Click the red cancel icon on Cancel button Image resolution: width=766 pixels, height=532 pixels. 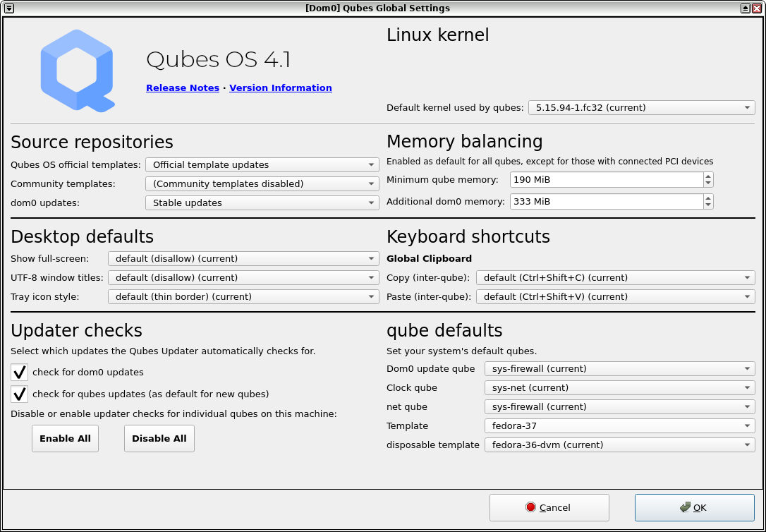click(530, 507)
